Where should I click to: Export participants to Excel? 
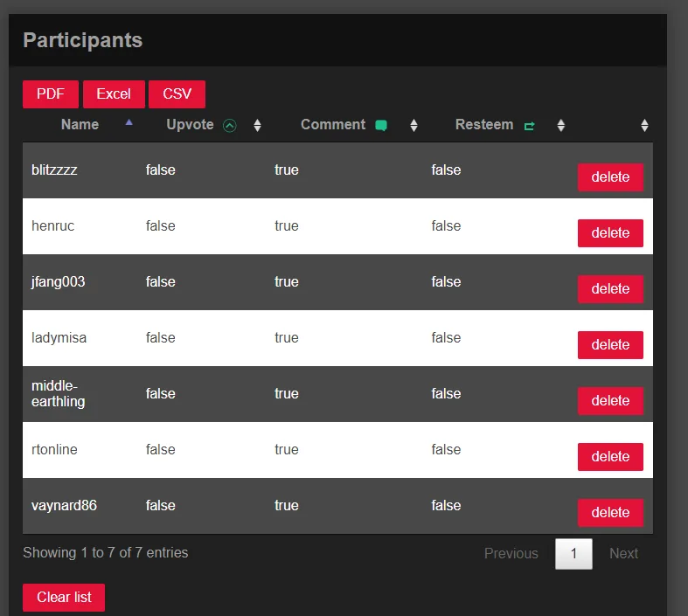(114, 93)
